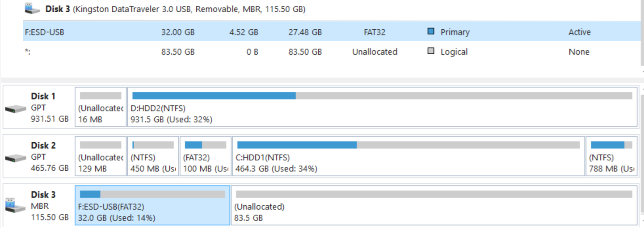
Task: Click the Disk 3 USB drive icon in the disk map
Action: (16, 206)
